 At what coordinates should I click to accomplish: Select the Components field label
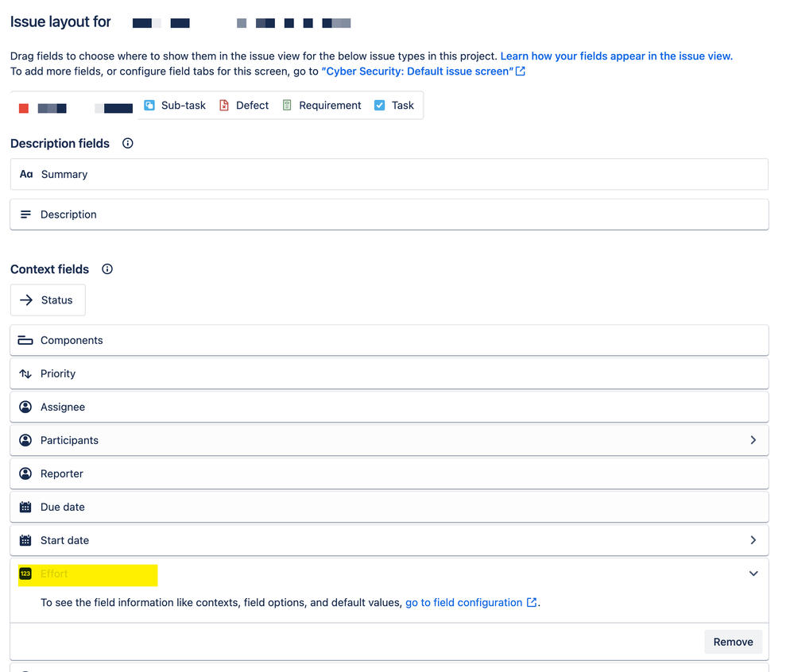[72, 340]
